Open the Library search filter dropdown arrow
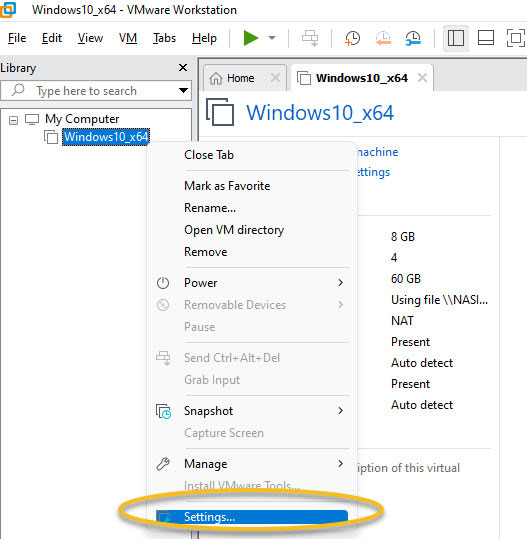The image size is (527, 539). pyautogui.click(x=183, y=91)
